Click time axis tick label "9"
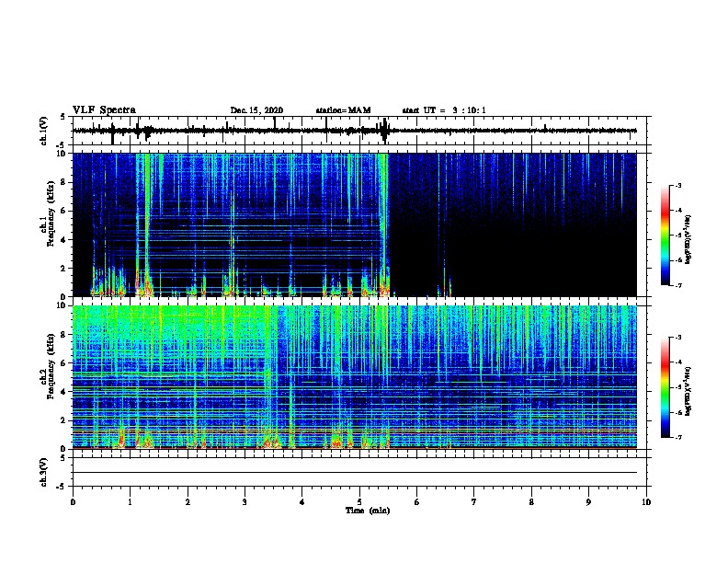 588,502
